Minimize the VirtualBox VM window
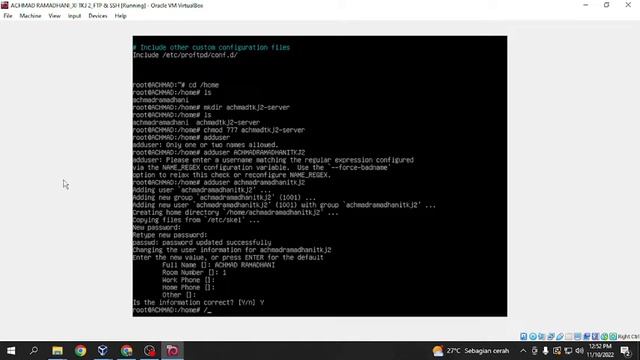 pos(586,5)
